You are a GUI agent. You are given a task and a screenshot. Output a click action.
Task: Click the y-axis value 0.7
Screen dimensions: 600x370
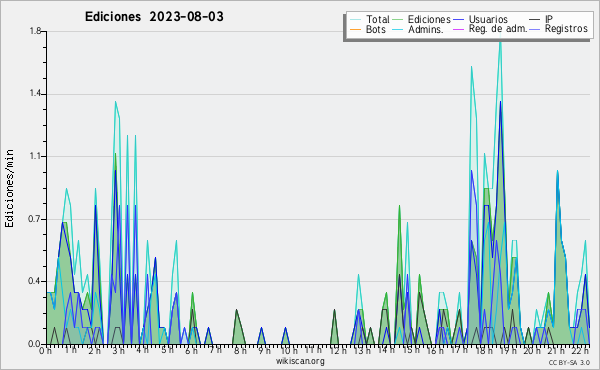pos(35,219)
